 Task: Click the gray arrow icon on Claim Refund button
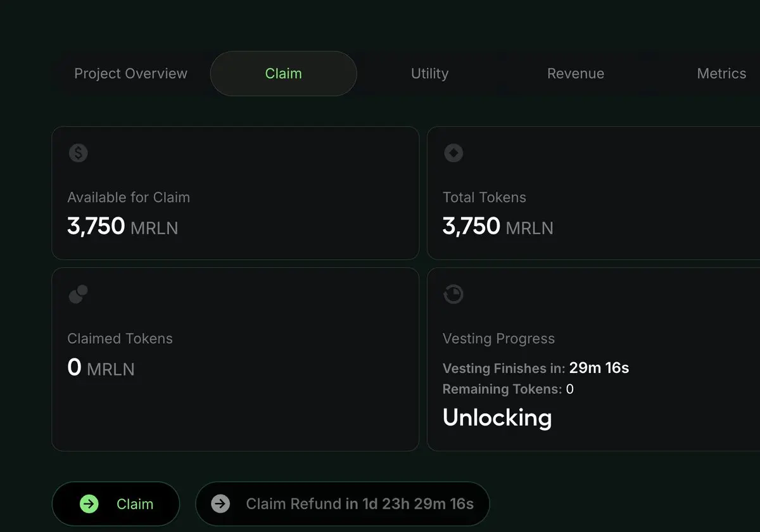(220, 504)
